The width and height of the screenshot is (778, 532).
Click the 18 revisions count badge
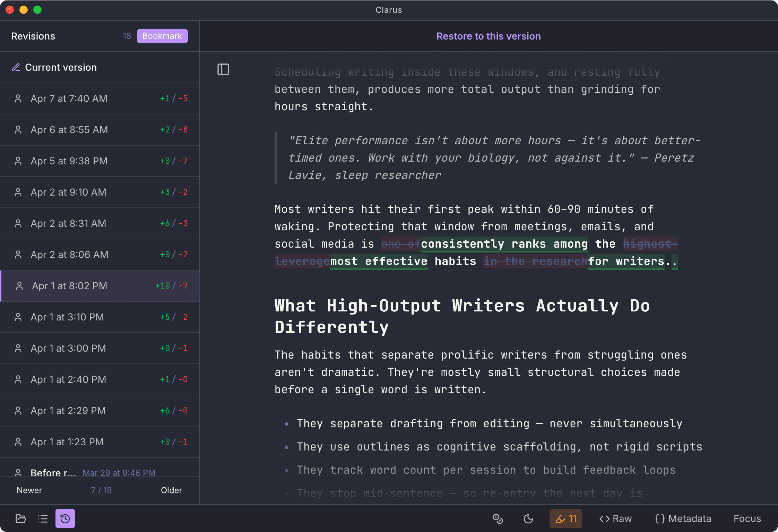coord(127,36)
